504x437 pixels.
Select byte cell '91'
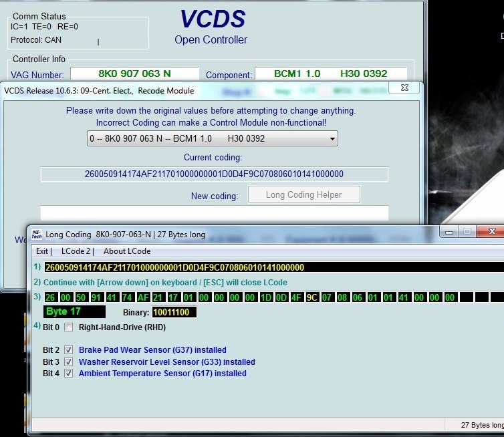click(96, 297)
